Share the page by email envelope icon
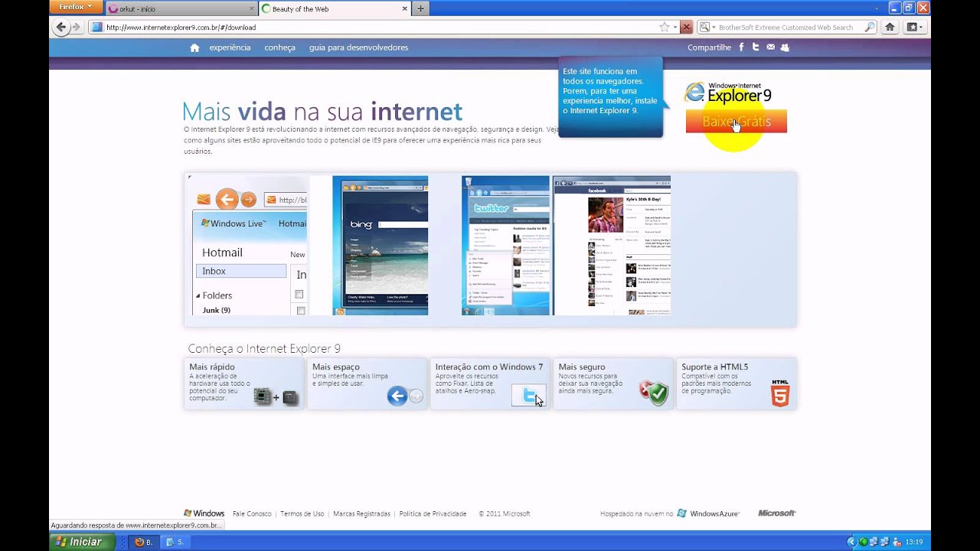 (770, 47)
